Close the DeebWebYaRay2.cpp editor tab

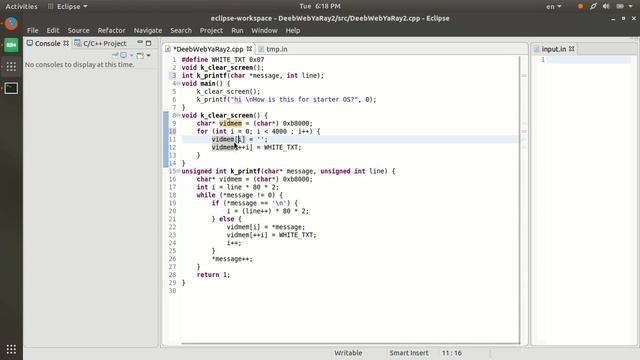point(249,49)
